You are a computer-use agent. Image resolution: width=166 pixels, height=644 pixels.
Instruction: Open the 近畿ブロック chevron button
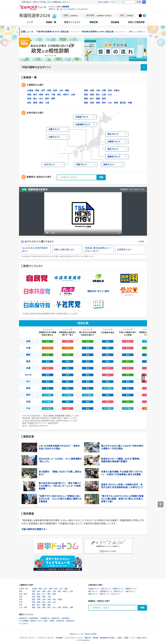tap(58, 129)
